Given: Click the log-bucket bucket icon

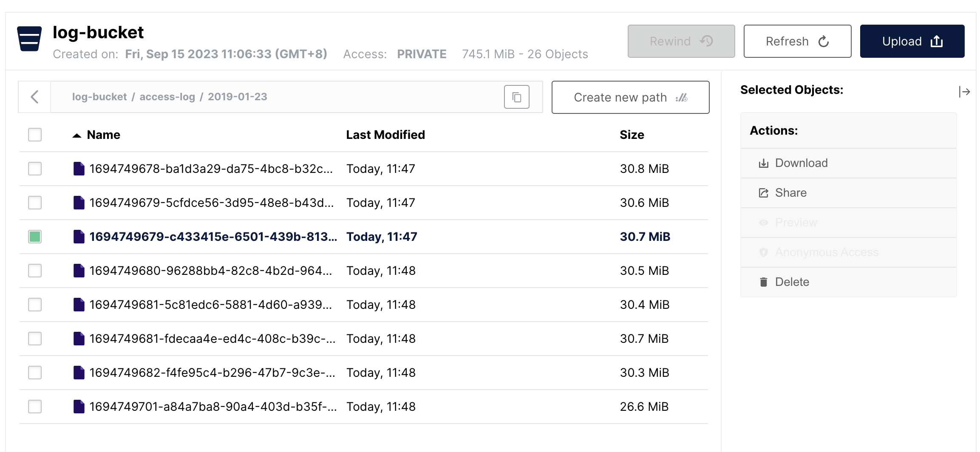Looking at the screenshot, I should [29, 39].
